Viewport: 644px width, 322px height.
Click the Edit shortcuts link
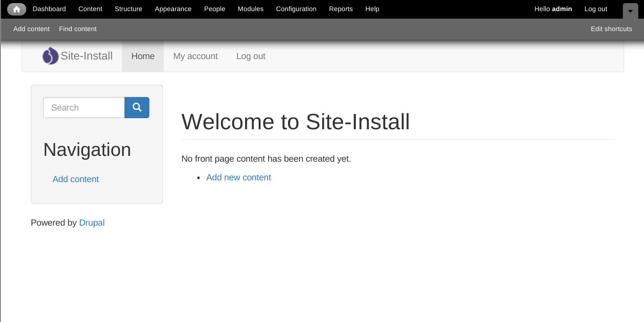[611, 28]
